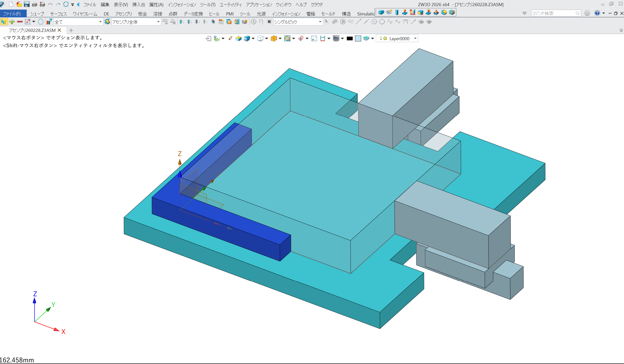The width and height of the screenshot is (624, 364).
Task: Open ZW3D settings gear
Action: (x=587, y=13)
